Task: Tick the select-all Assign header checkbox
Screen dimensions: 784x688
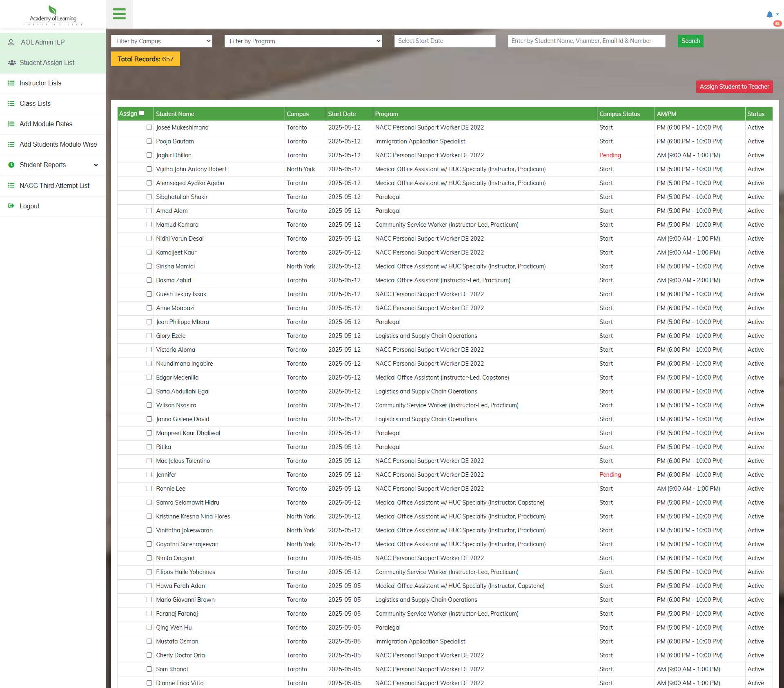Action: [x=142, y=114]
